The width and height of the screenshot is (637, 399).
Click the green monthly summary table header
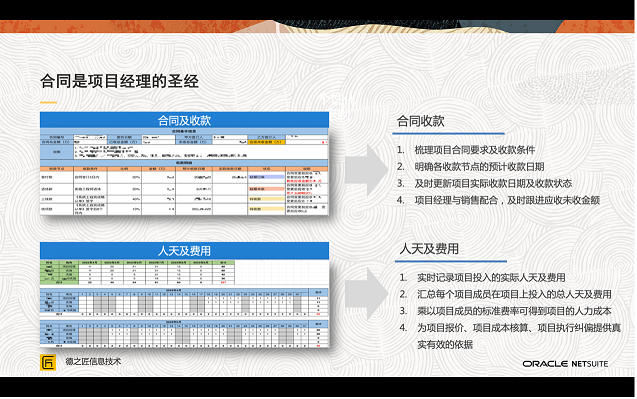[137, 262]
